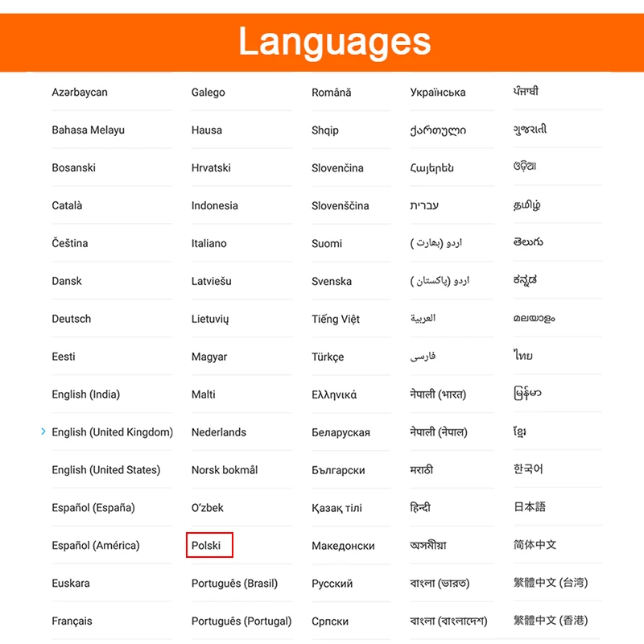Select Română language
The height and width of the screenshot is (644, 644).
(332, 93)
